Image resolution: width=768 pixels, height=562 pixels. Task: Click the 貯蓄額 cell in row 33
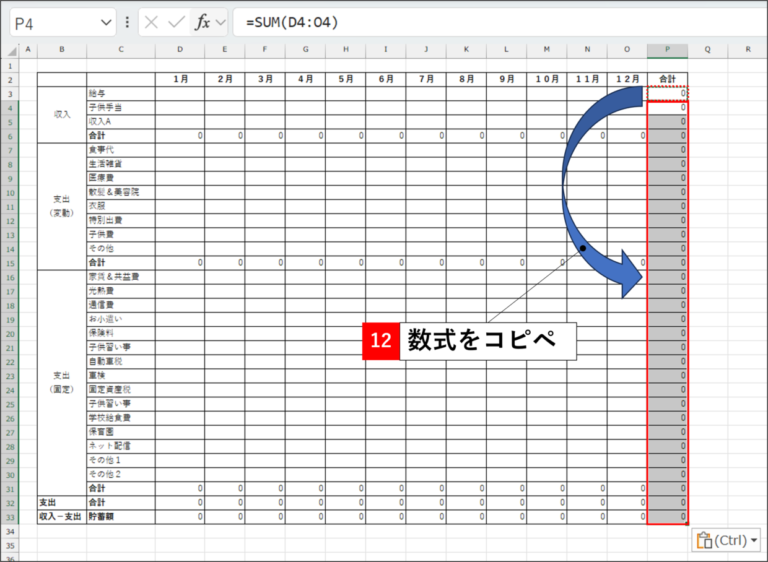pos(120,517)
